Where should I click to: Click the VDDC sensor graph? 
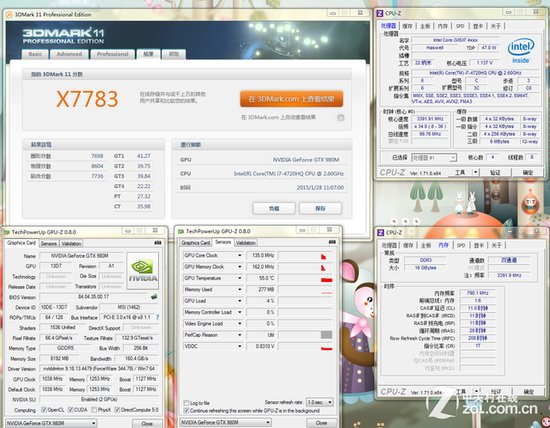pos(306,346)
